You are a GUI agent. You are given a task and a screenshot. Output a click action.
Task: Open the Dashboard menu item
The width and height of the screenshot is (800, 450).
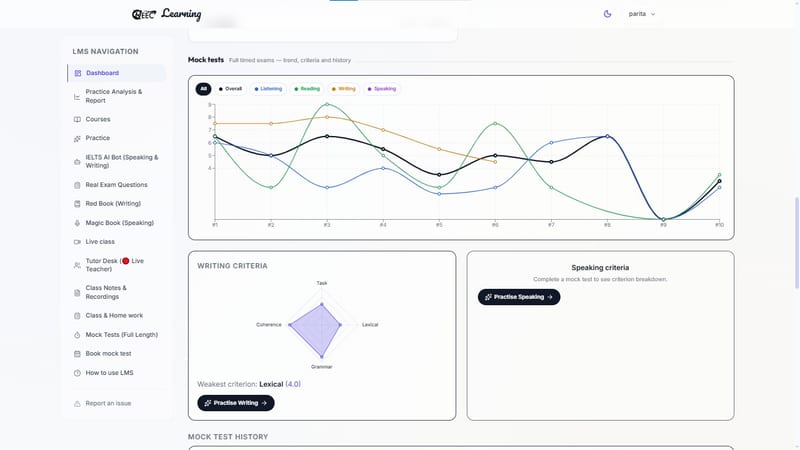(116, 73)
